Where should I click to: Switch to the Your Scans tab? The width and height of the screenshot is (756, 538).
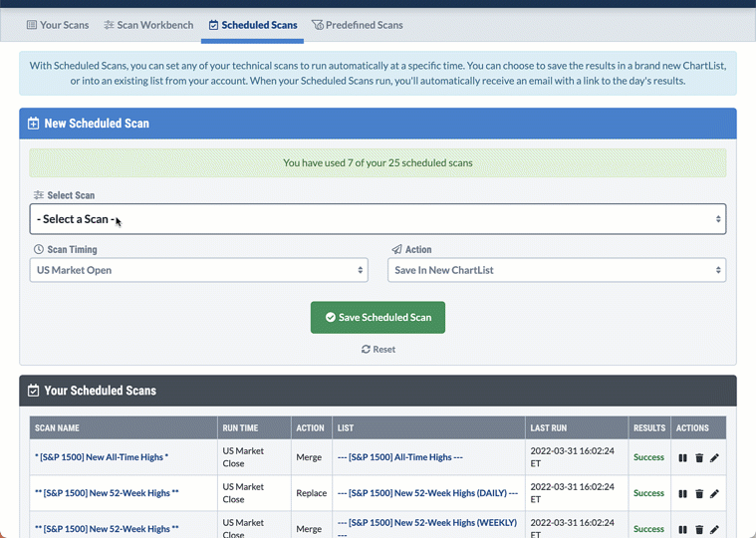tap(57, 25)
